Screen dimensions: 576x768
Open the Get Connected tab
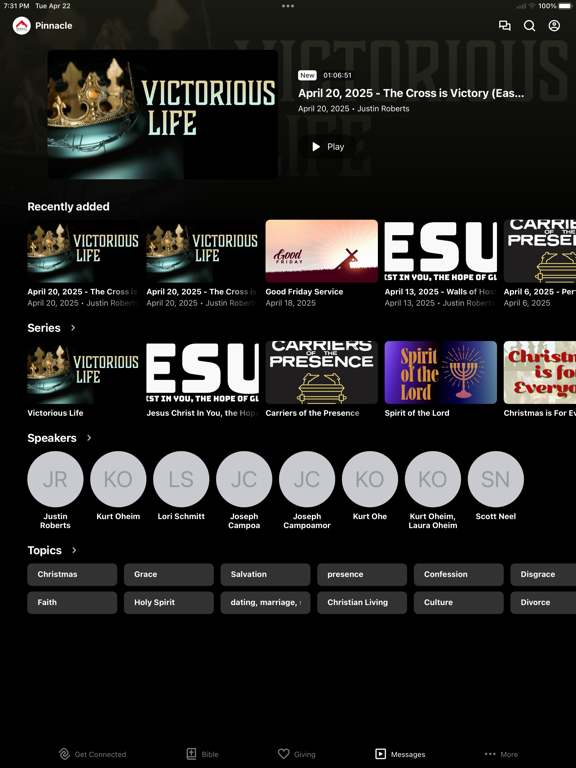pos(93,754)
